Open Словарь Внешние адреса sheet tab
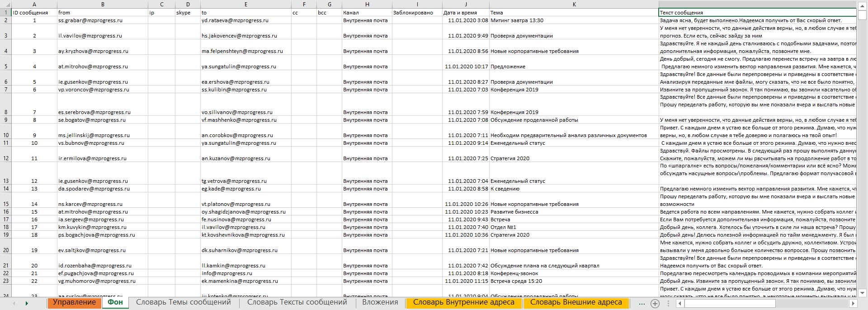The height and width of the screenshot is (310, 868). coord(576,303)
